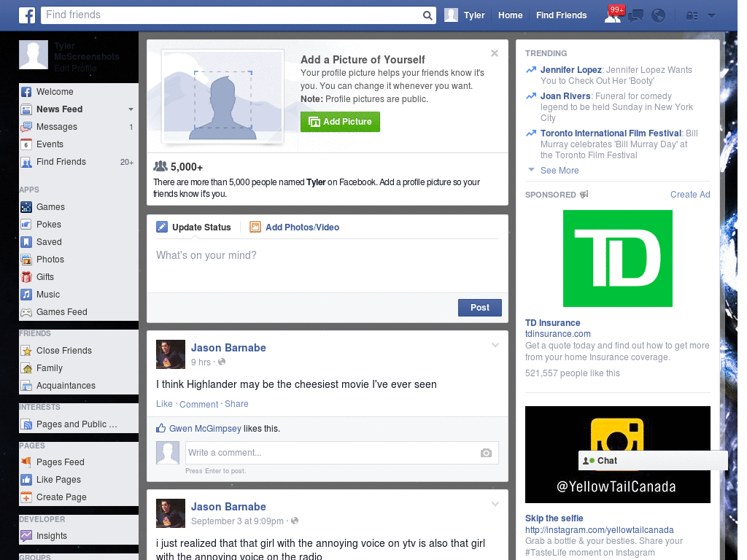Click the Find friends search field

(232, 15)
